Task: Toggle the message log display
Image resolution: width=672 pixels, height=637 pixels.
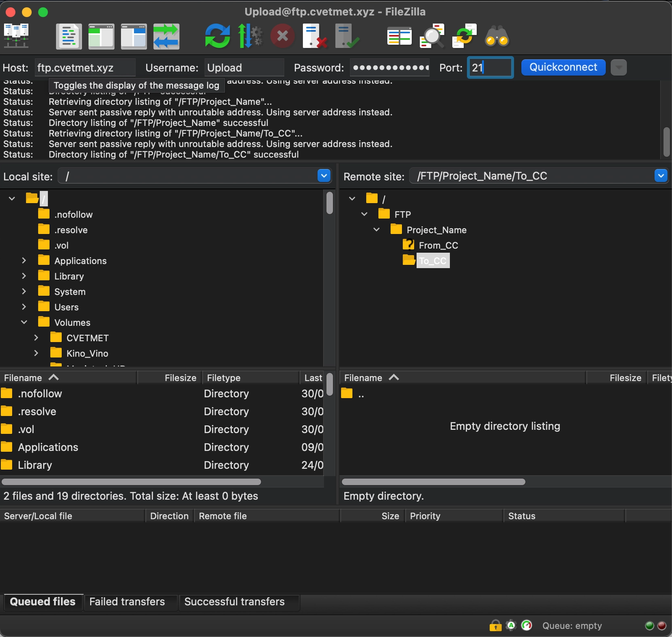Action: (x=69, y=36)
